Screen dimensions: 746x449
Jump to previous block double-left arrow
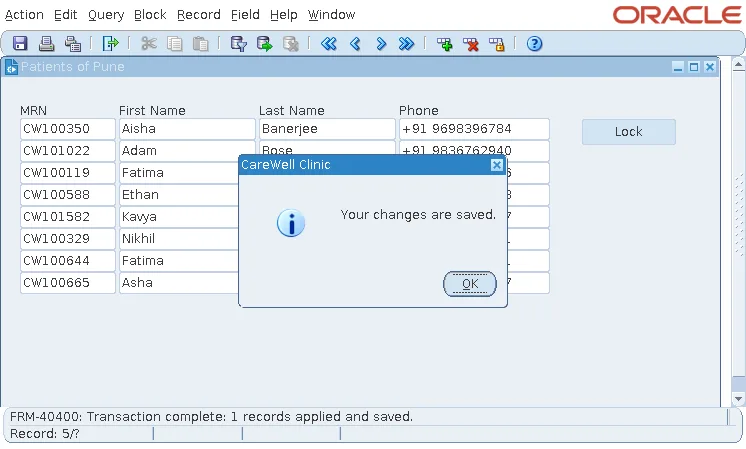pos(329,44)
